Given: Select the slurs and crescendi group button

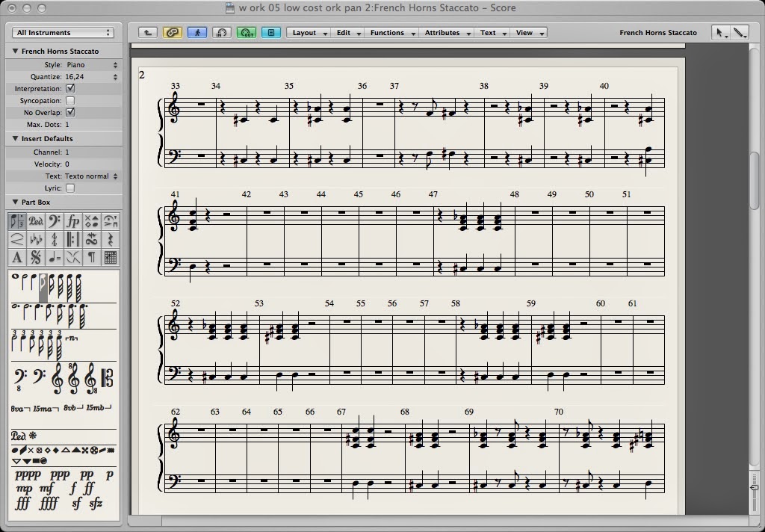Looking at the screenshot, I should [x=17, y=240].
